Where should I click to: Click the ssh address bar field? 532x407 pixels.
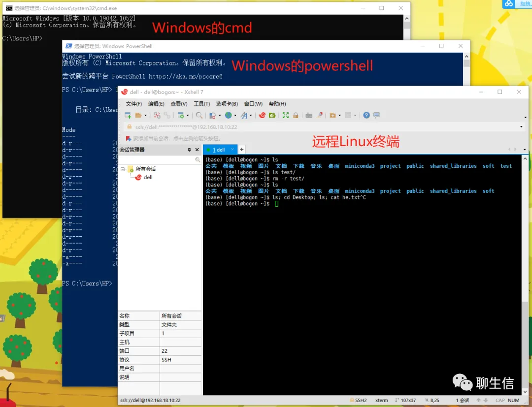[x=321, y=127]
